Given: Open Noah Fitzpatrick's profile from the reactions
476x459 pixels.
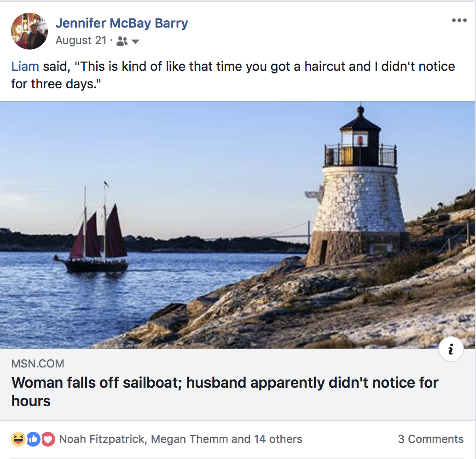Looking at the screenshot, I should pos(102,439).
